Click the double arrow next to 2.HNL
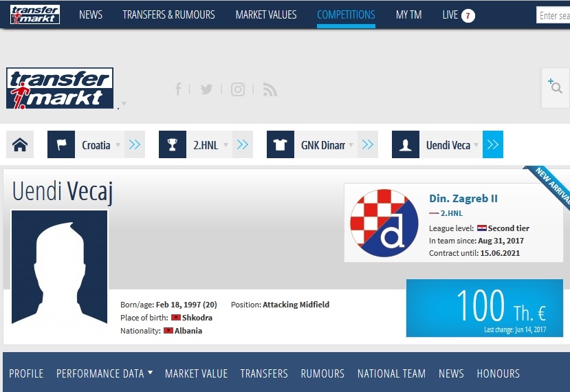 pos(243,144)
